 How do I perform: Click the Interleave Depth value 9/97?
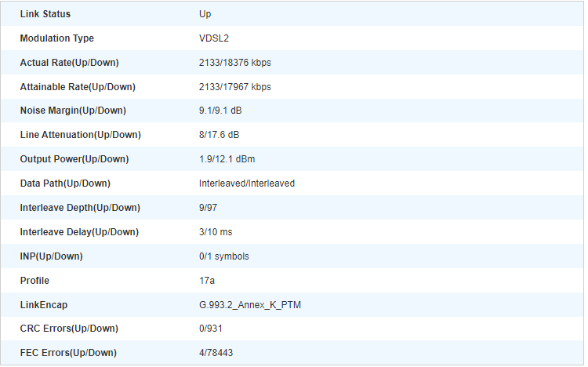[x=208, y=208]
